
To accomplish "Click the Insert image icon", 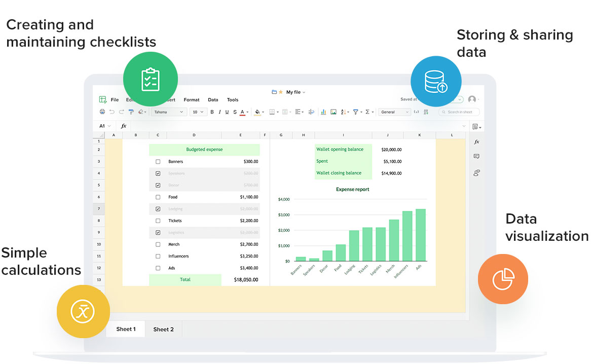I will (x=333, y=112).
